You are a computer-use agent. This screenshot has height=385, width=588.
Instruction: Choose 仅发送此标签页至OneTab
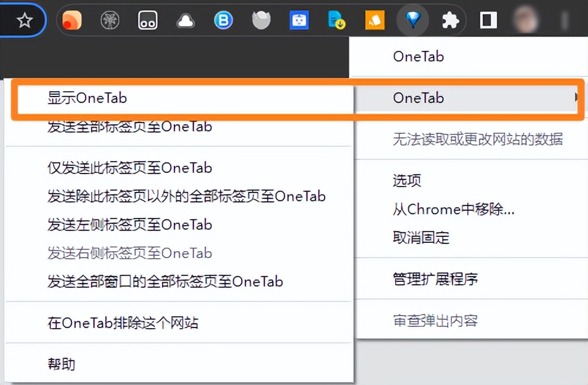tap(179, 168)
